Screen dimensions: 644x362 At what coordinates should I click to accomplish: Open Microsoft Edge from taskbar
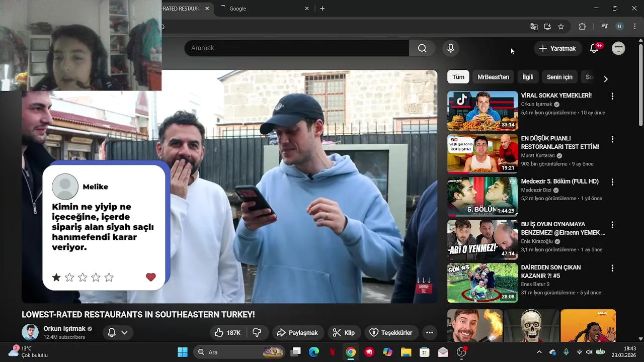pyautogui.click(x=314, y=352)
